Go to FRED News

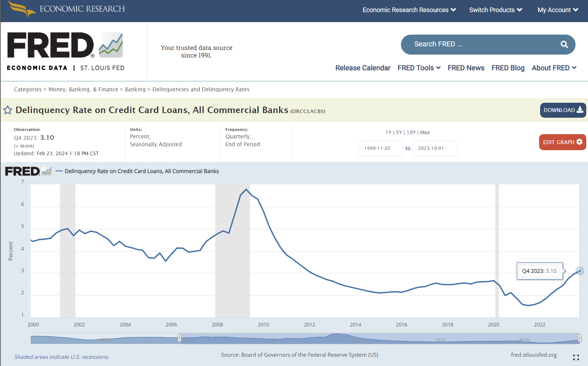pyautogui.click(x=466, y=68)
